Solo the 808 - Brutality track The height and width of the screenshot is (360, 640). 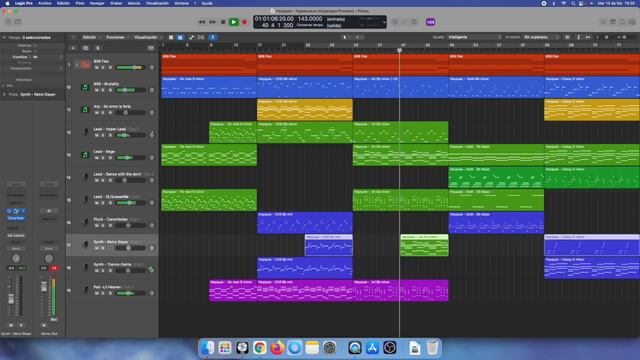pyautogui.click(x=103, y=90)
